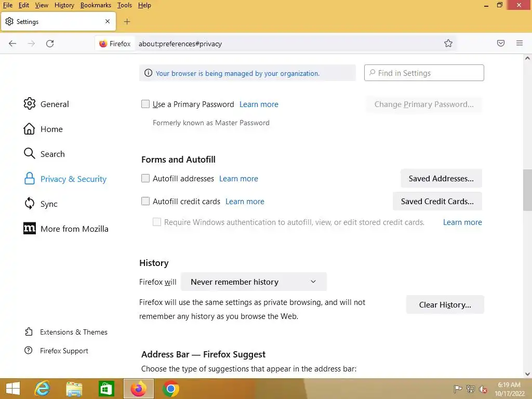Open the Save to Pocket icon
Image resolution: width=532 pixels, height=399 pixels.
click(500, 43)
